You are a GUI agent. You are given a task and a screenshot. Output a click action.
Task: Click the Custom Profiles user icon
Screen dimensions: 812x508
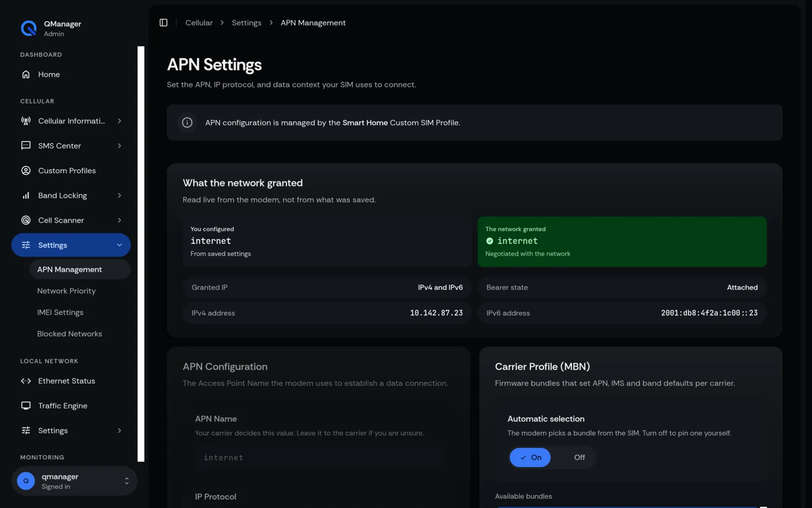[x=26, y=171]
